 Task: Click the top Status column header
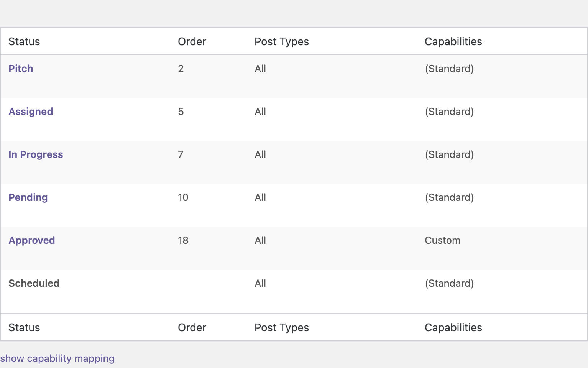coord(24,41)
